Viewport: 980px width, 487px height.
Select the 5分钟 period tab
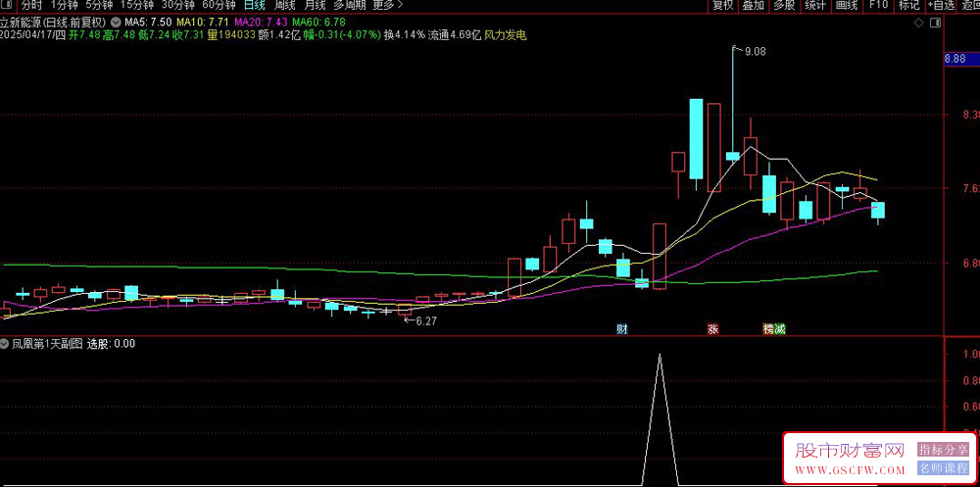tap(99, 5)
